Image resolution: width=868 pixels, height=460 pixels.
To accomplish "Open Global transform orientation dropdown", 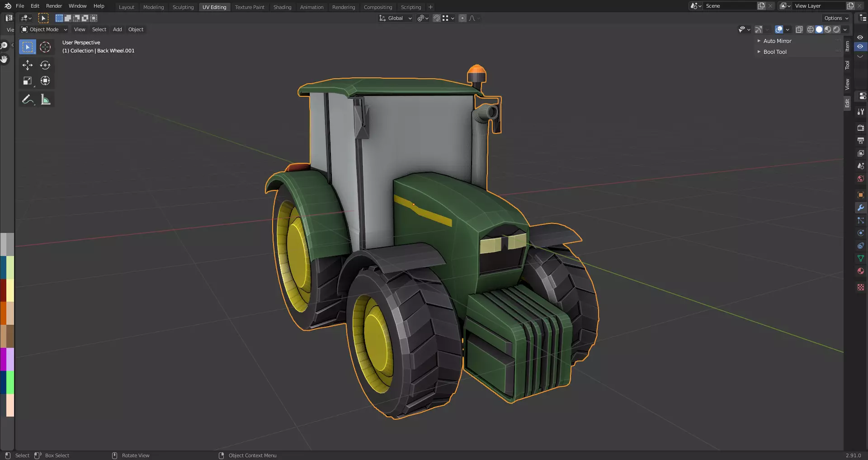I will point(396,18).
